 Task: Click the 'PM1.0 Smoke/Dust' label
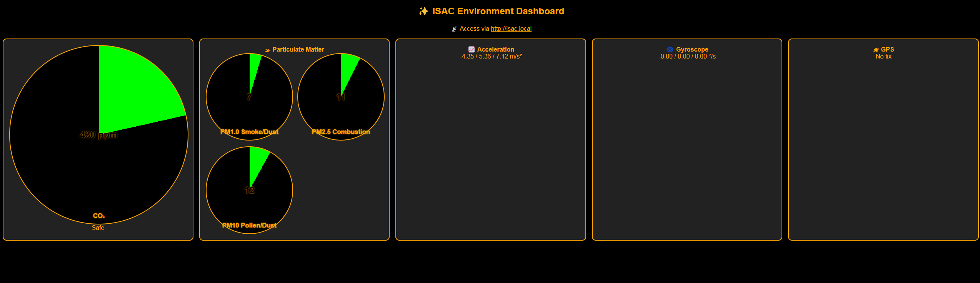coord(249,132)
